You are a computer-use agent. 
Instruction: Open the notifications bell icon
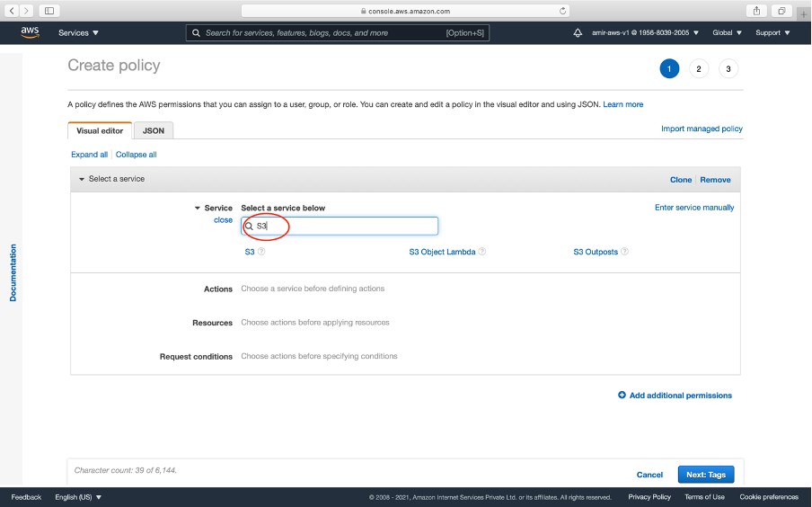click(578, 32)
